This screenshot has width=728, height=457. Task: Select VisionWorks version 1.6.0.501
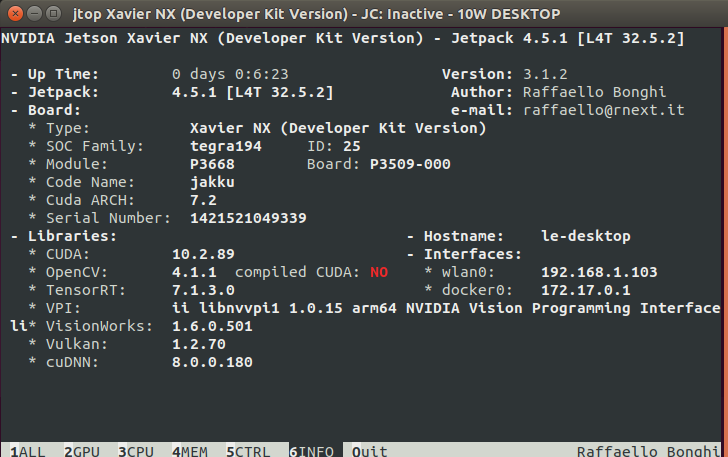click(x=212, y=326)
